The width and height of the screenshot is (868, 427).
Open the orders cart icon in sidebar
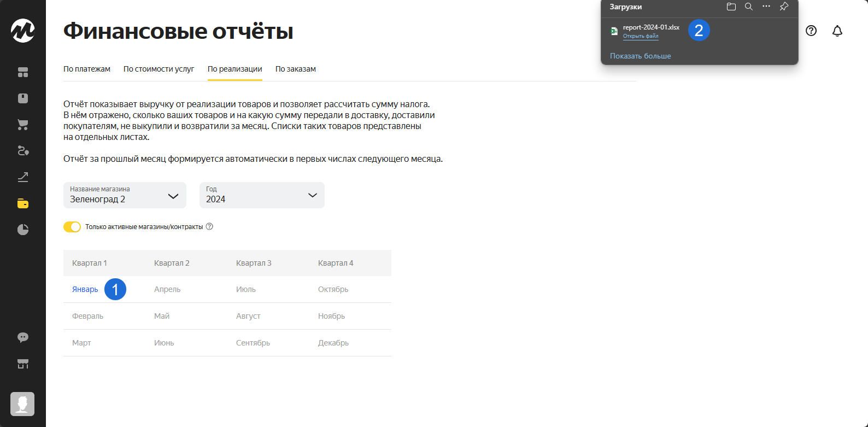tap(23, 125)
